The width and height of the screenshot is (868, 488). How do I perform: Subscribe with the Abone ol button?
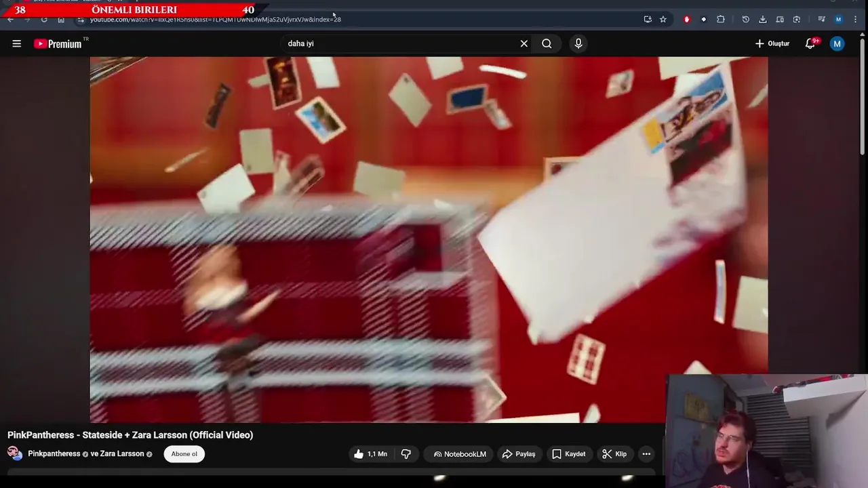(x=184, y=454)
